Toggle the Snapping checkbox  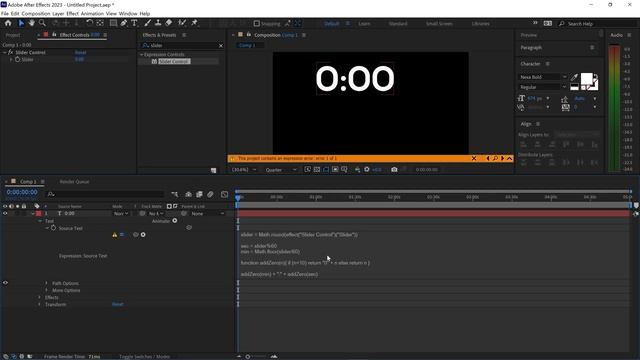pyautogui.click(x=257, y=24)
